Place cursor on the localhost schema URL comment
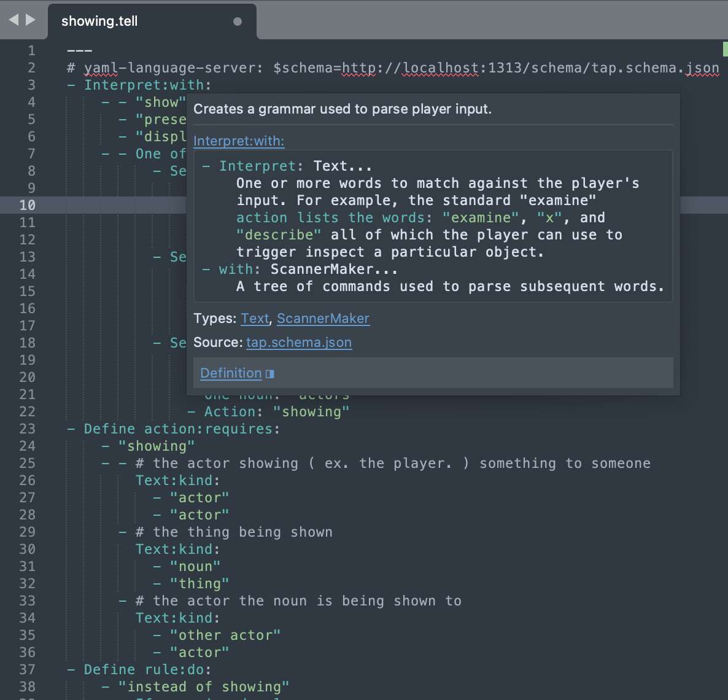Viewport: 728px width, 700px height. tap(393, 68)
